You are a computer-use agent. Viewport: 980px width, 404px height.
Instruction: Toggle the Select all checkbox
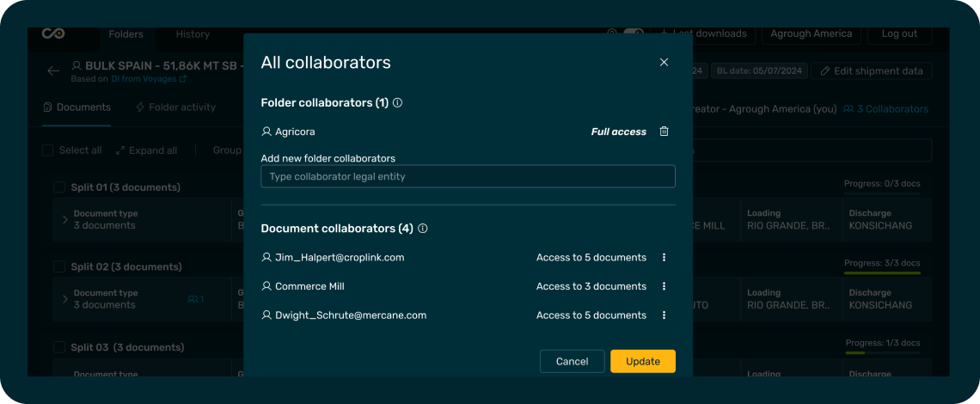click(x=48, y=150)
